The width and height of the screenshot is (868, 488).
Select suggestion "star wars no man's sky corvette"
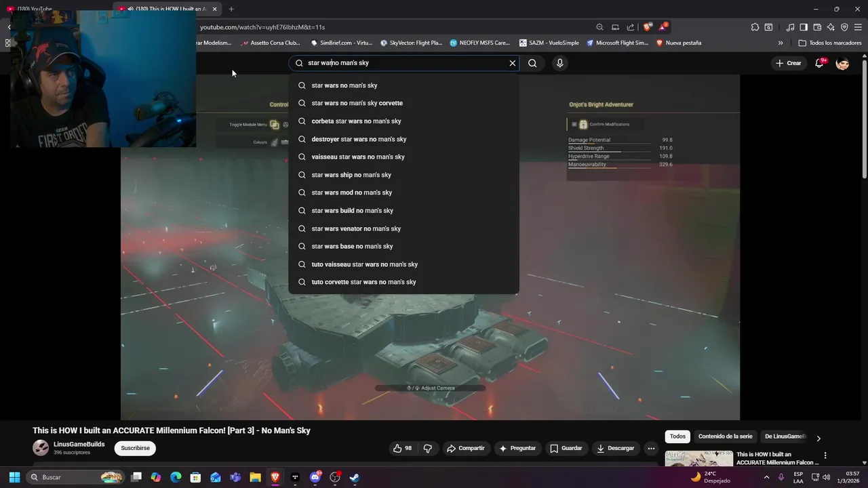pos(403,103)
